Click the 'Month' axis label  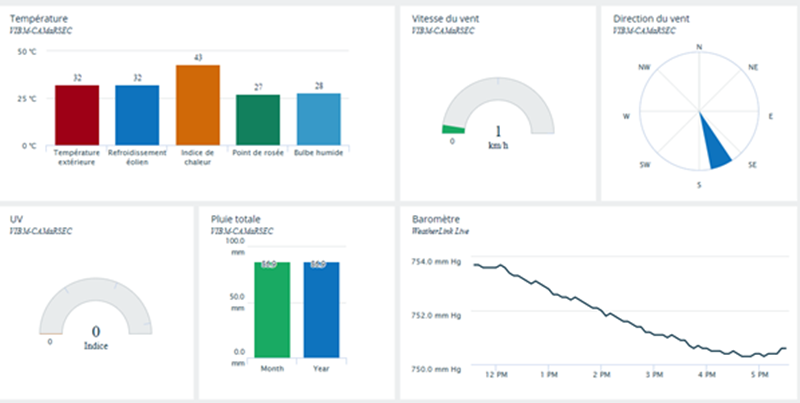(x=272, y=368)
